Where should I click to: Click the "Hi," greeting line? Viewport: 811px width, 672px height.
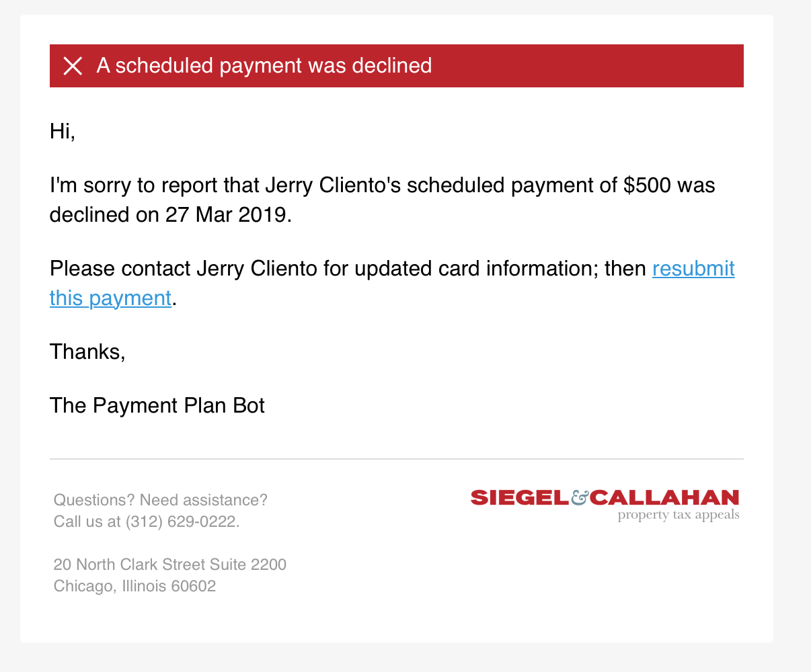coord(63,131)
